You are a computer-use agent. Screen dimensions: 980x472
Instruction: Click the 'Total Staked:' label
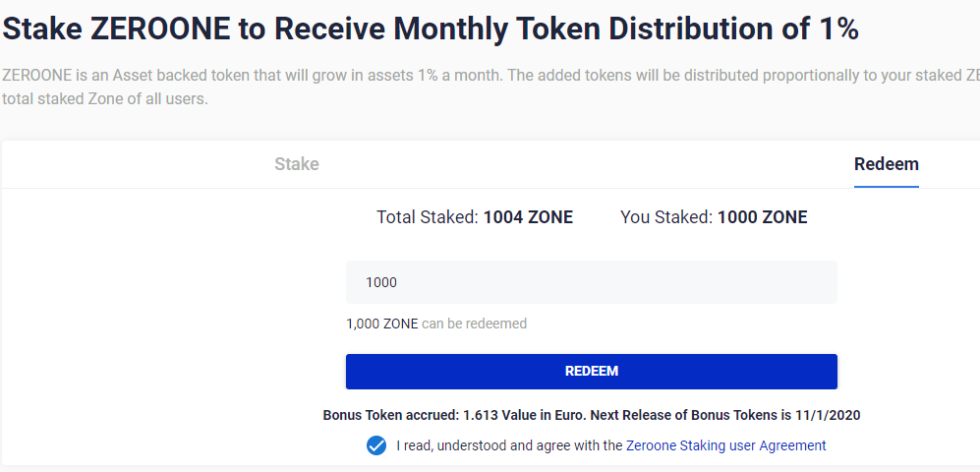pyautogui.click(x=428, y=217)
